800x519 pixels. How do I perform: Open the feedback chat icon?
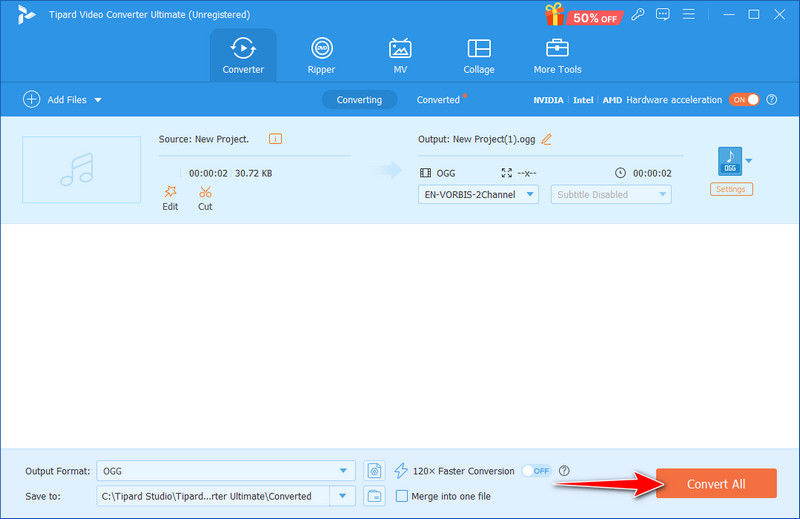(663, 14)
